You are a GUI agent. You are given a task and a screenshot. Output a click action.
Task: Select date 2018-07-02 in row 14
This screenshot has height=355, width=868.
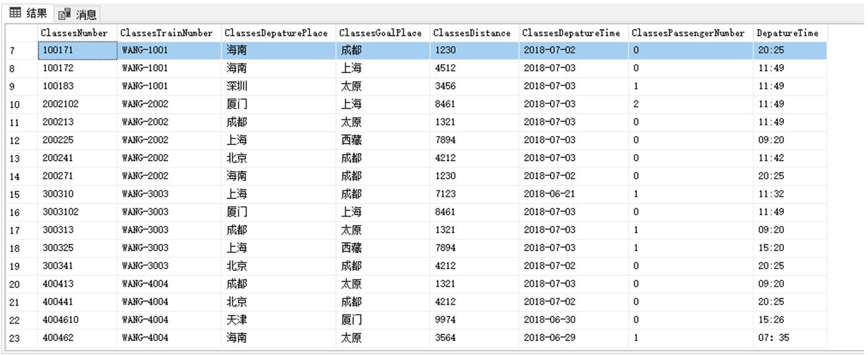(574, 176)
